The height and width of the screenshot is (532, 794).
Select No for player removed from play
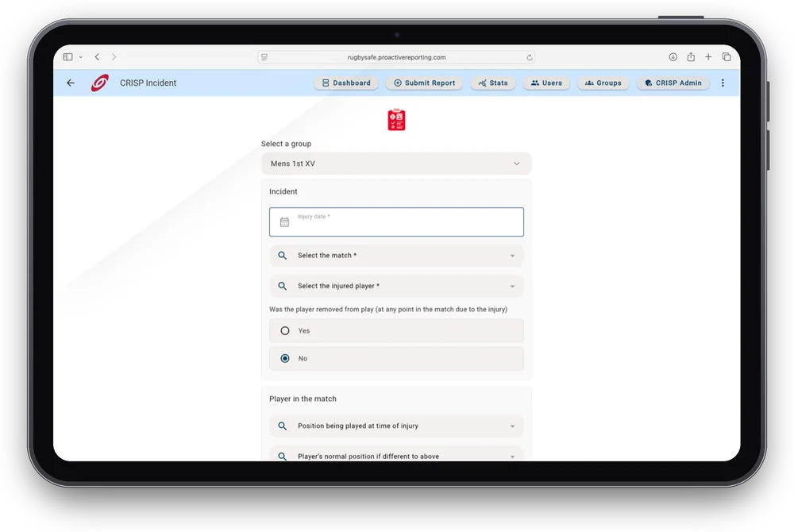(x=396, y=358)
